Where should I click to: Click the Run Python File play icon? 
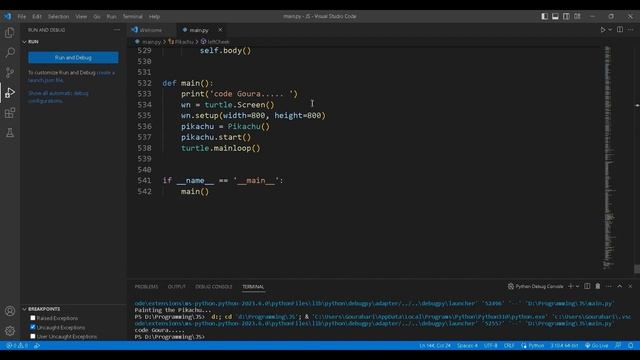602,30
